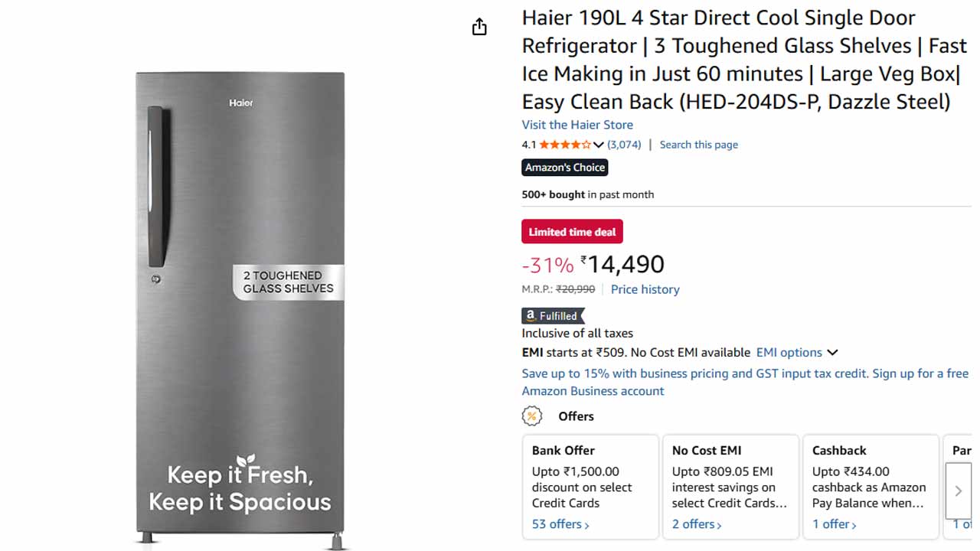The height and width of the screenshot is (551, 980).
Task: Click the Amazon's Choice badge
Action: click(x=564, y=168)
